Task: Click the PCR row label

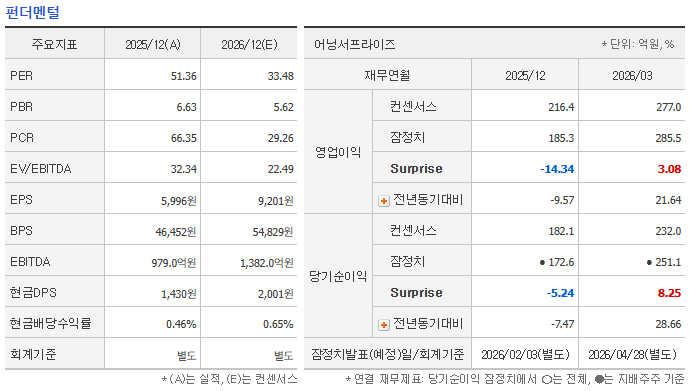Action: click(x=22, y=138)
